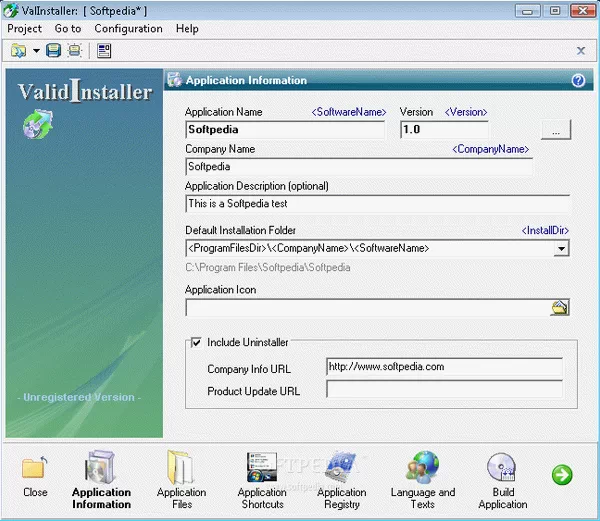The width and height of the screenshot is (600, 521).
Task: Click the resolved path text C:\Program Files\Softpedia\Softpedia
Action: 268,267
